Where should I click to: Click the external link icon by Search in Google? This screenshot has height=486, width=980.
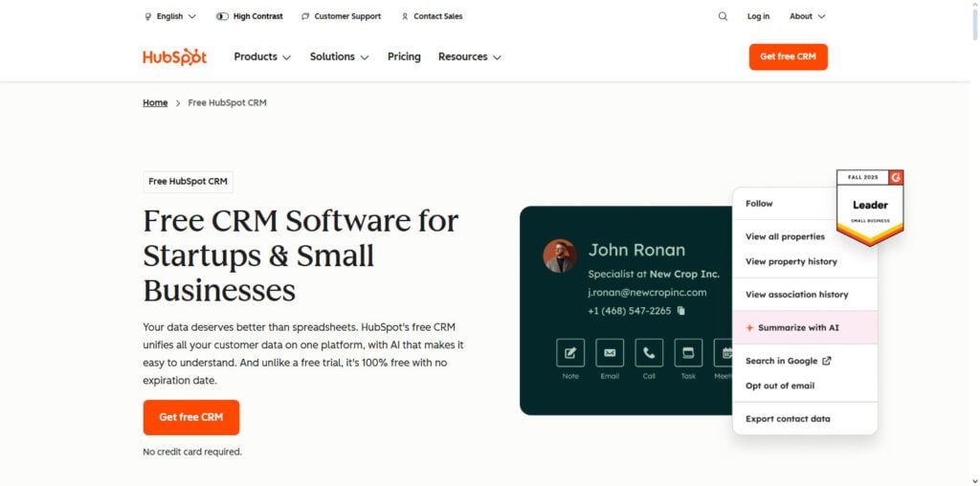pyautogui.click(x=826, y=361)
